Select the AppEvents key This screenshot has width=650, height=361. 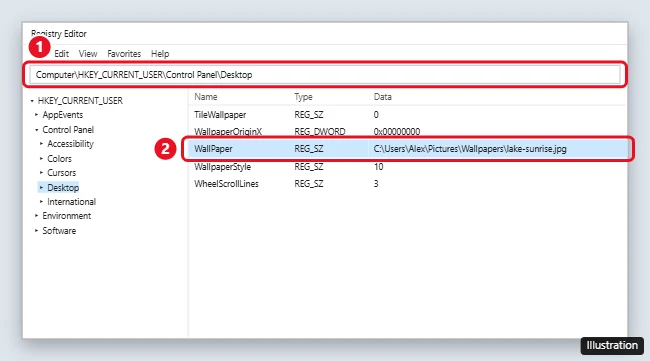(63, 115)
